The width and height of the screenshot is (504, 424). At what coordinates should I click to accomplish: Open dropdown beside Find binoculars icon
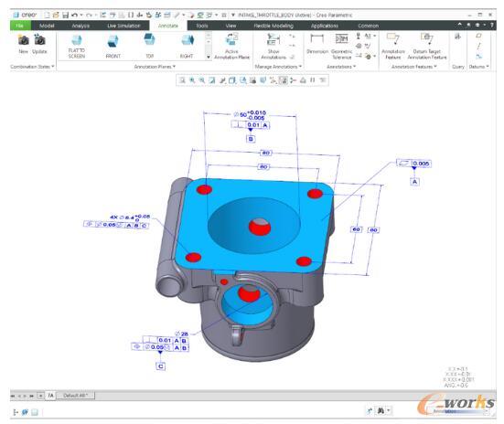click(389, 410)
